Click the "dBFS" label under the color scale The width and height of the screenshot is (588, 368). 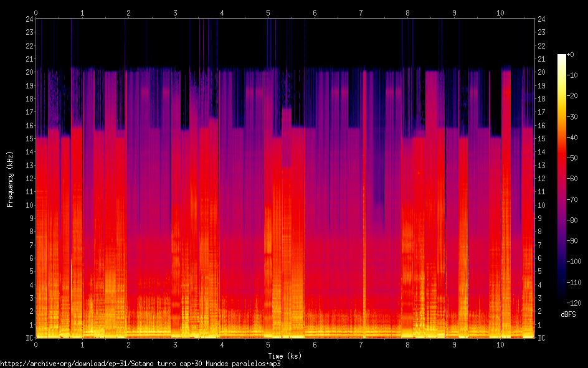[x=568, y=314]
